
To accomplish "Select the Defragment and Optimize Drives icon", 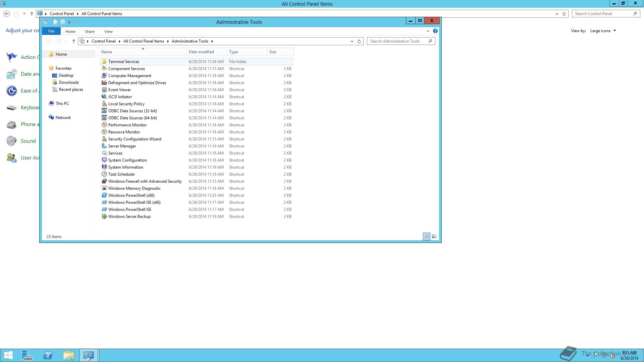I will pyautogui.click(x=104, y=82).
